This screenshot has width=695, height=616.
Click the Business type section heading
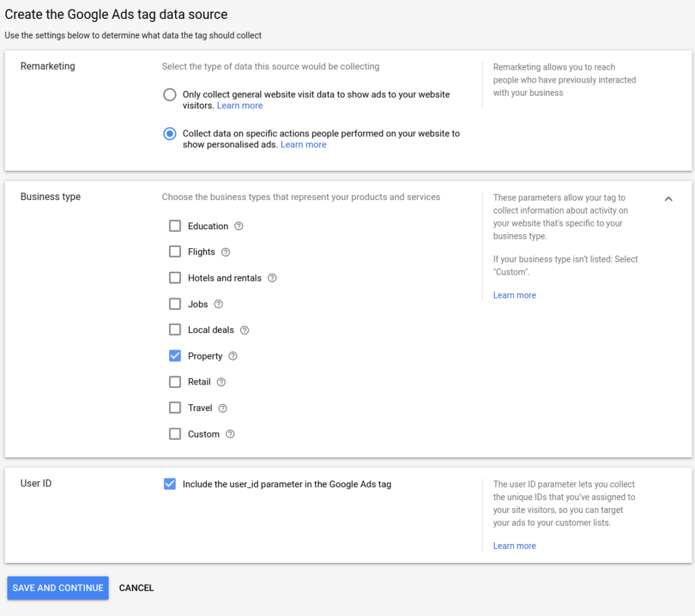click(50, 197)
